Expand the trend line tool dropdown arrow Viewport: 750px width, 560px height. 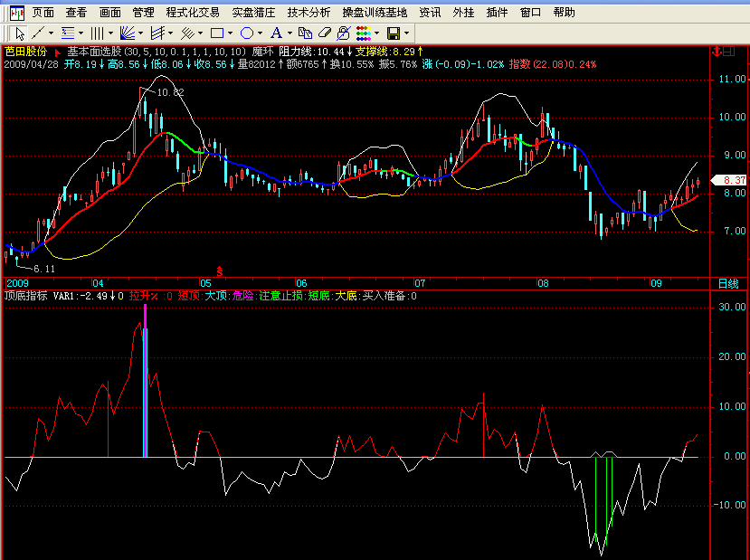(51, 33)
